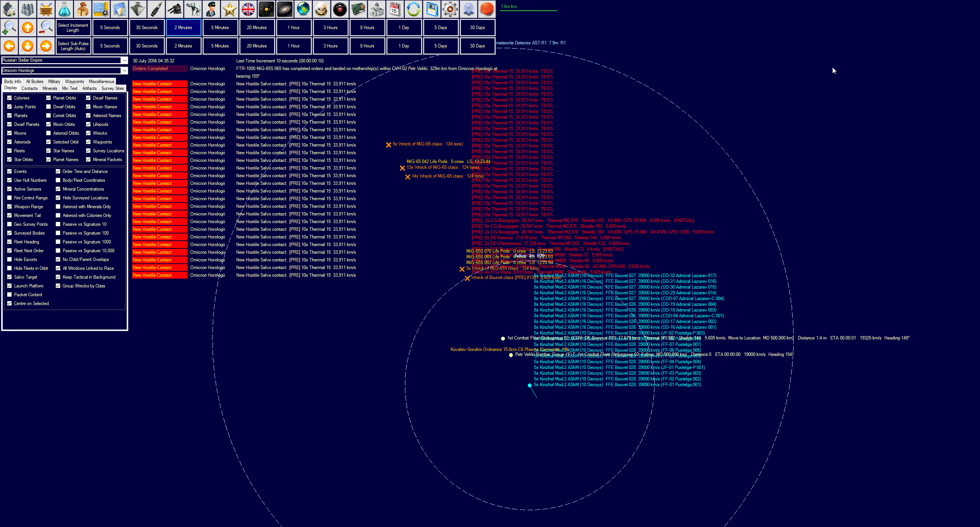
Task: Choose the 30 Seconds sub-pulse length
Action: coord(147,46)
